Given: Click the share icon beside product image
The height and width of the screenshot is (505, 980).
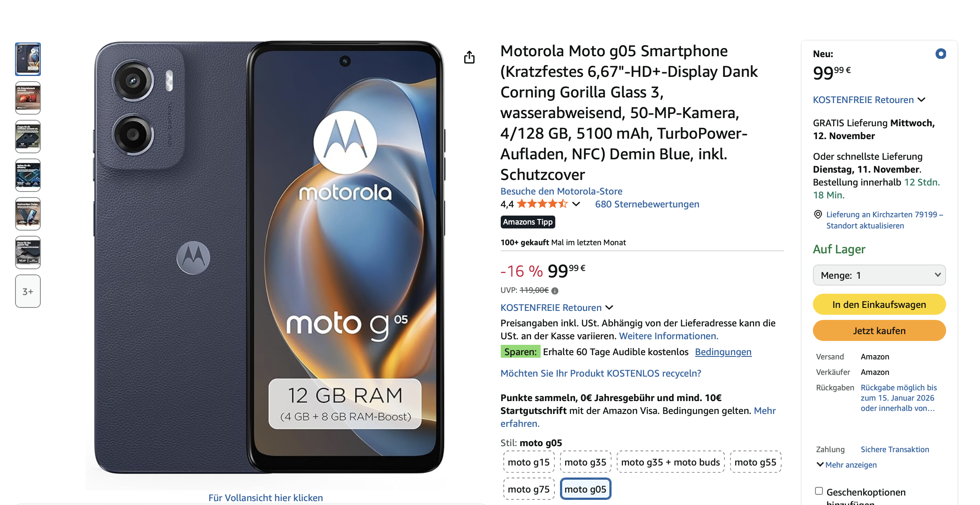Looking at the screenshot, I should pyautogui.click(x=469, y=57).
